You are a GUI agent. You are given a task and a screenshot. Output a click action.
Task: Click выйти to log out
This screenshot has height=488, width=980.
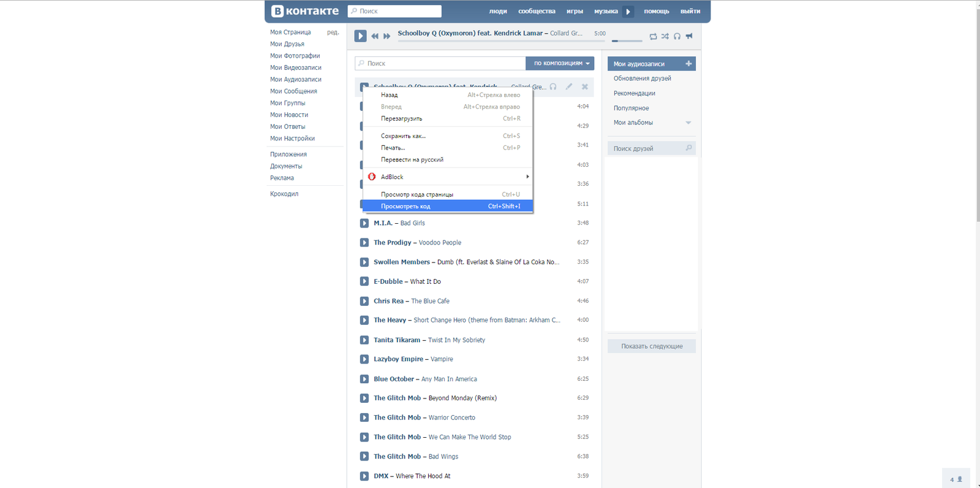pos(690,11)
